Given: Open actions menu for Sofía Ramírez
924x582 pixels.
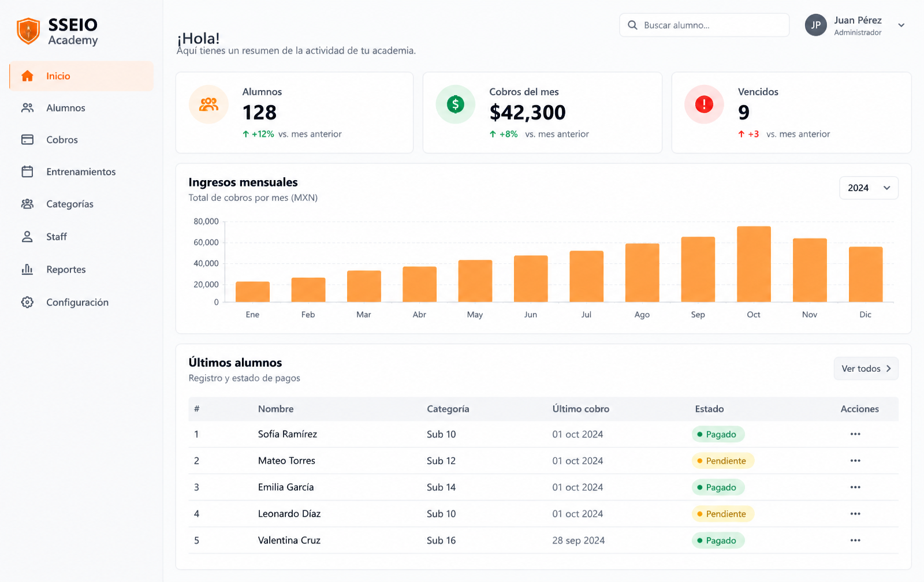Looking at the screenshot, I should pyautogui.click(x=855, y=434).
